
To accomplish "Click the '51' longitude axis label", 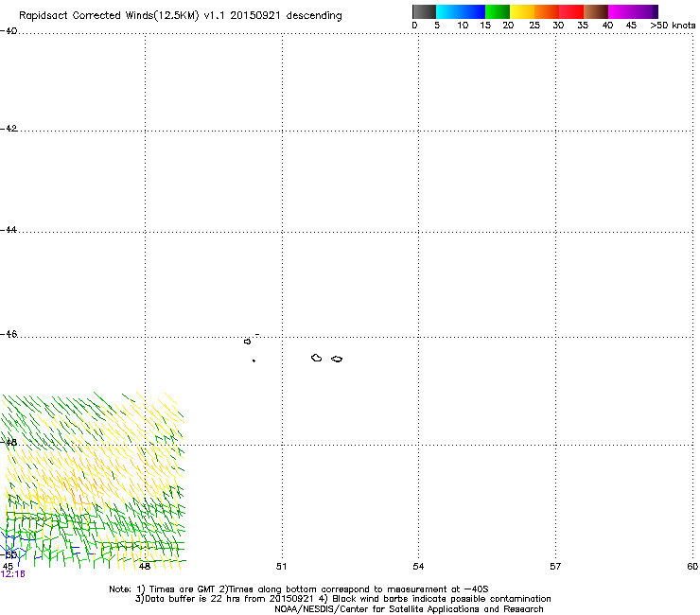I will (x=281, y=567).
